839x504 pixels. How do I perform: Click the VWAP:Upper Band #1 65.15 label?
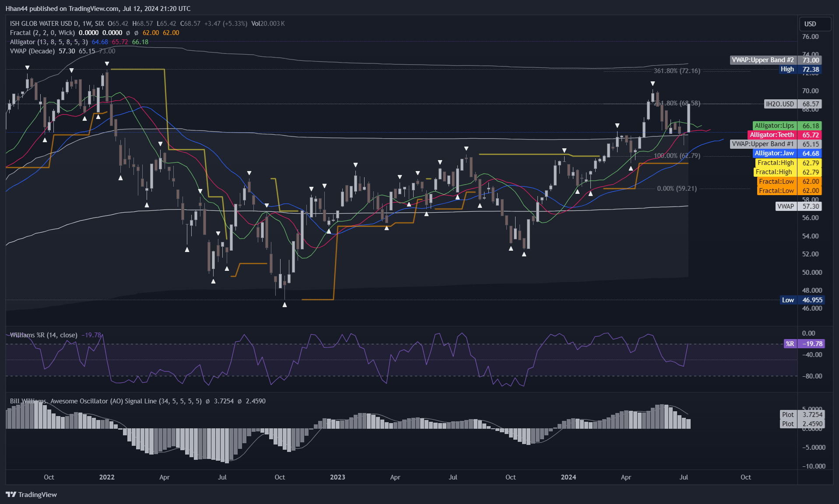pyautogui.click(x=776, y=144)
